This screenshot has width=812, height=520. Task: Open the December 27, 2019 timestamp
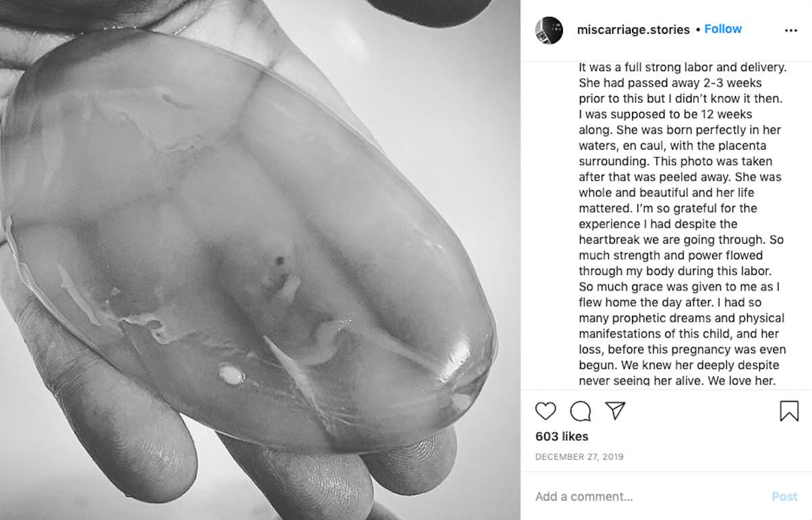pos(579,457)
